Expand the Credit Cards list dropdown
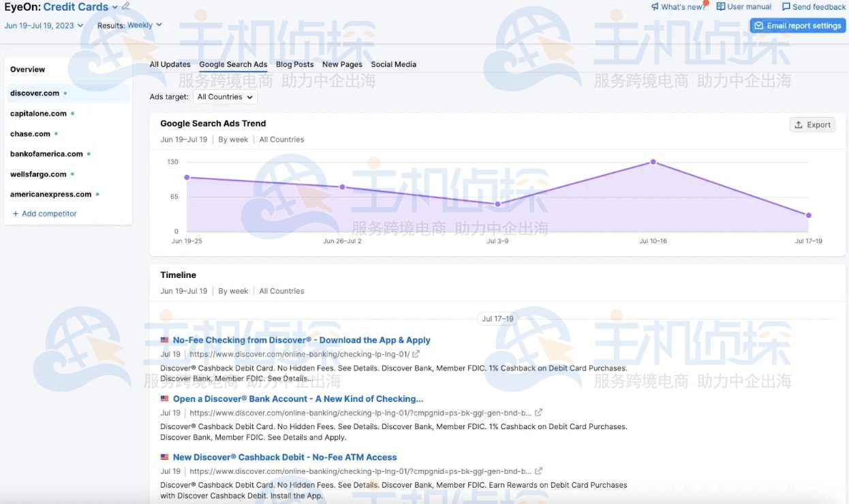849x504 pixels. pyautogui.click(x=115, y=7)
